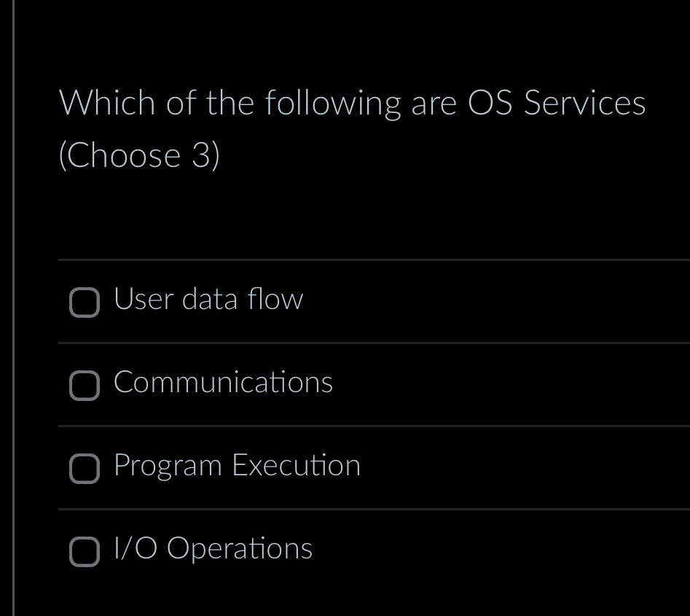Click the word 'flow' in first option
Screen dimensions: 690x616
click(275, 300)
